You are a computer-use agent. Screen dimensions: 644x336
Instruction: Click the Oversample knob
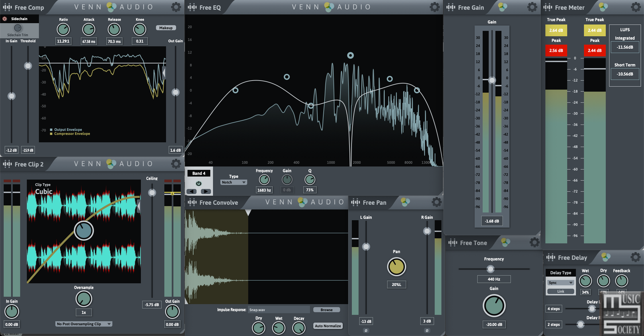pos(84,299)
